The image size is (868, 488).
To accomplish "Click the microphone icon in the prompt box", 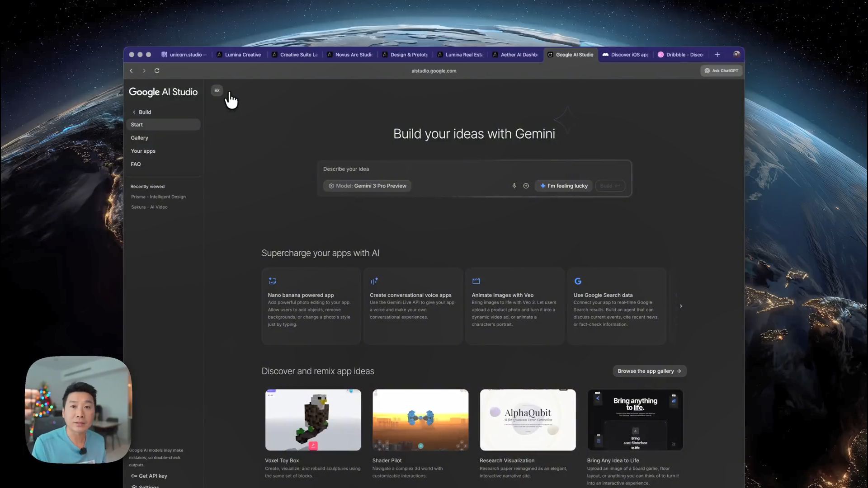I will click(514, 186).
